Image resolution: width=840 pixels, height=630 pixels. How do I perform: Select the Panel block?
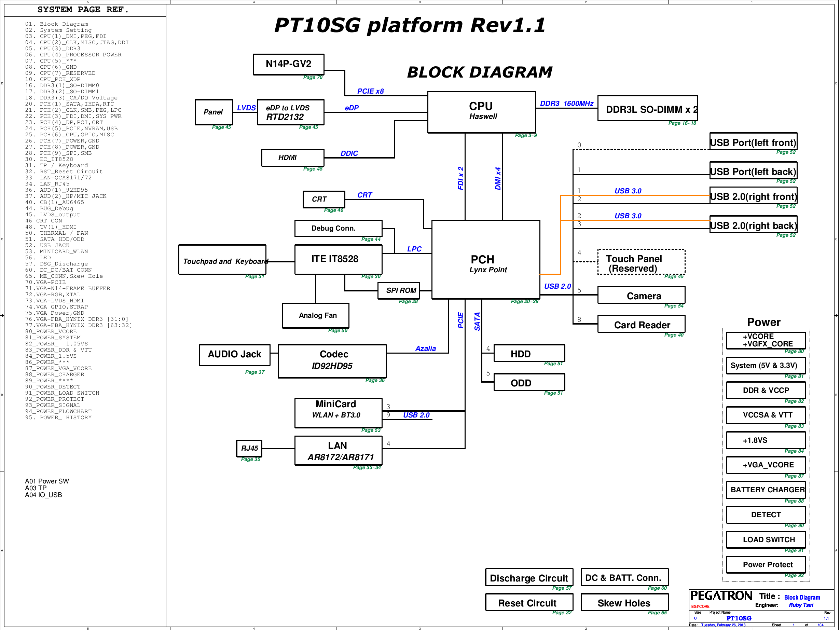214,112
